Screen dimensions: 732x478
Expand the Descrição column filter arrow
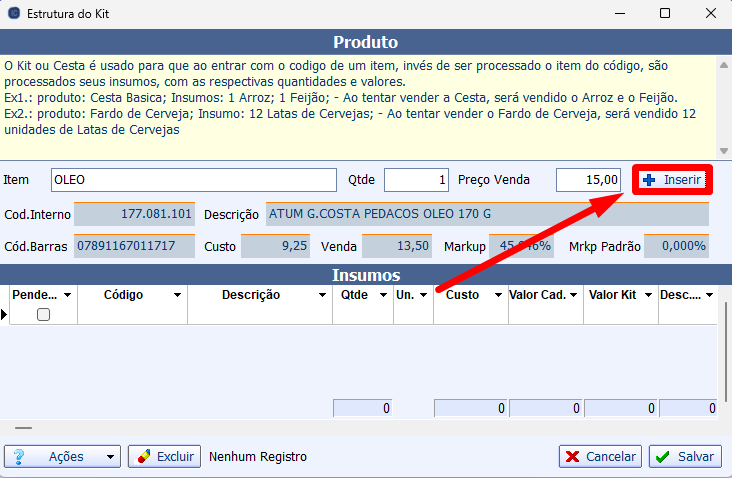tap(322, 296)
